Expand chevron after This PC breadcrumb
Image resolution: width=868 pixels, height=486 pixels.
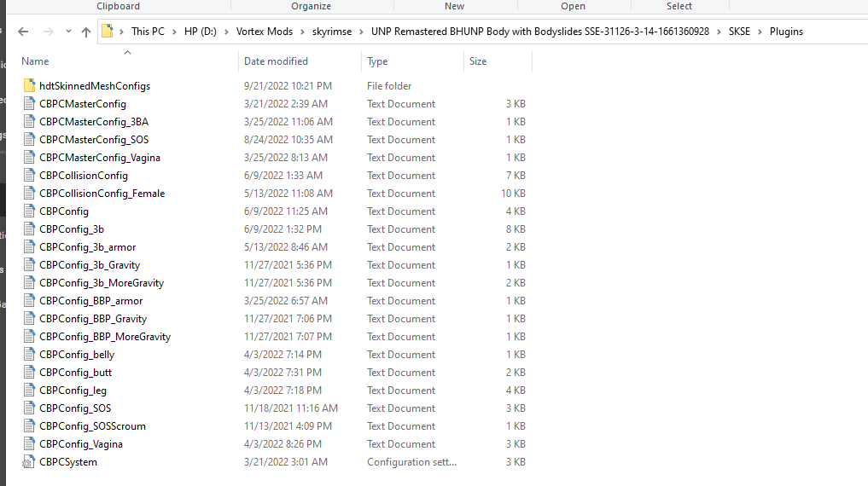(174, 32)
